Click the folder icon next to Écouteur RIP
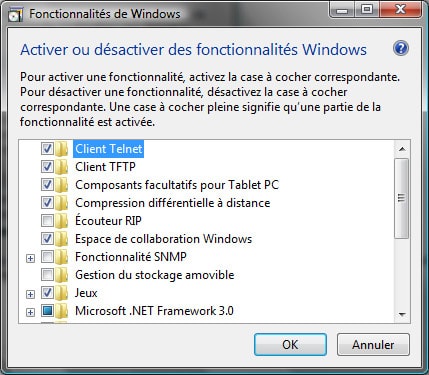429x375 pixels. (61, 221)
